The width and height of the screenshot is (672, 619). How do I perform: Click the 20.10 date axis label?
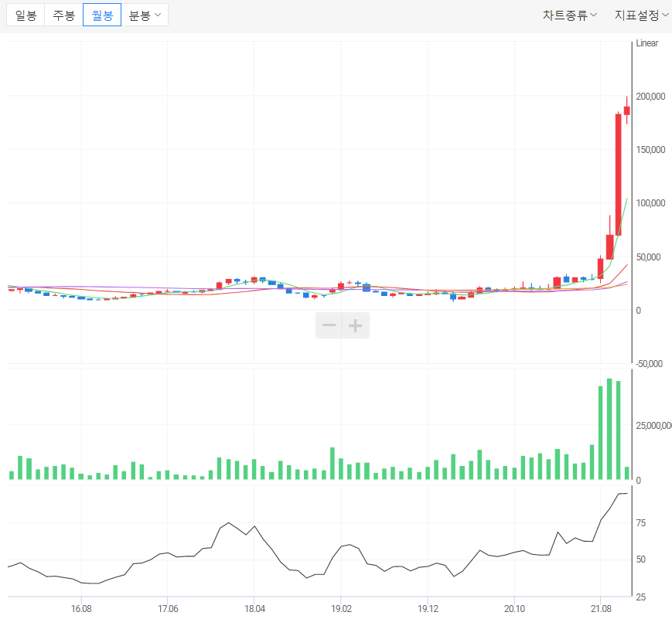pos(514,609)
